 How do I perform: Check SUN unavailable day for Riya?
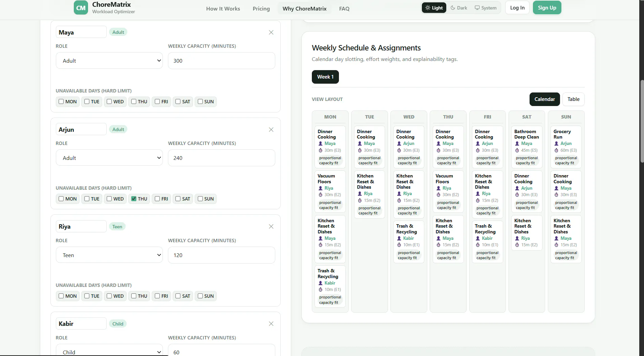(x=200, y=296)
